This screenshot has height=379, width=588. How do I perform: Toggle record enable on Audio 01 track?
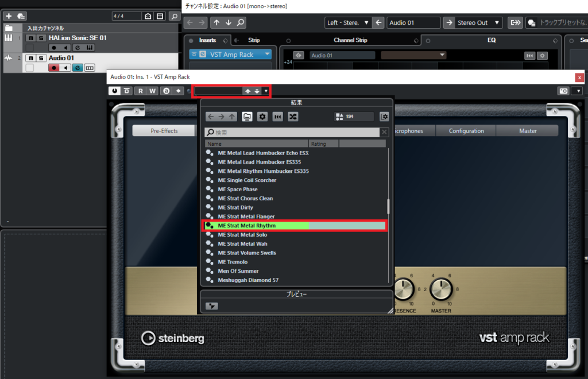54,68
